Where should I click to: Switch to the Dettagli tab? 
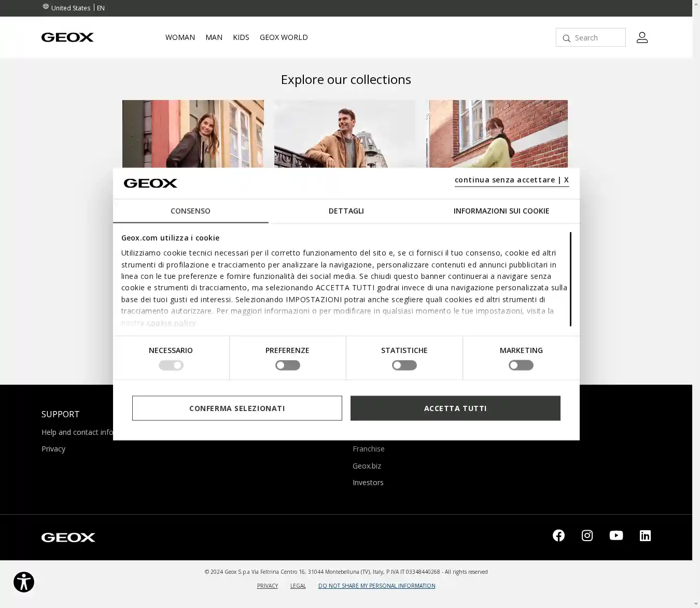346,211
